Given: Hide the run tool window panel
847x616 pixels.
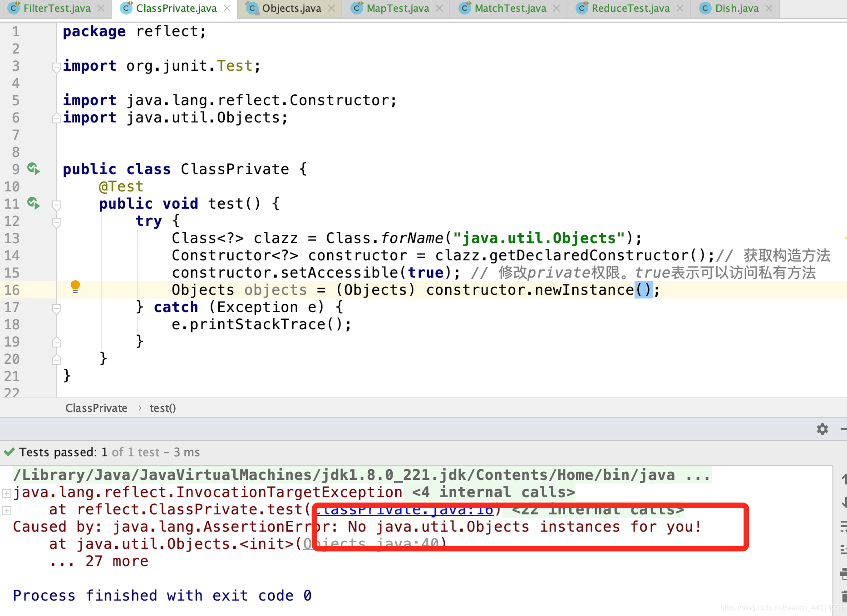Looking at the screenshot, I should 843,429.
